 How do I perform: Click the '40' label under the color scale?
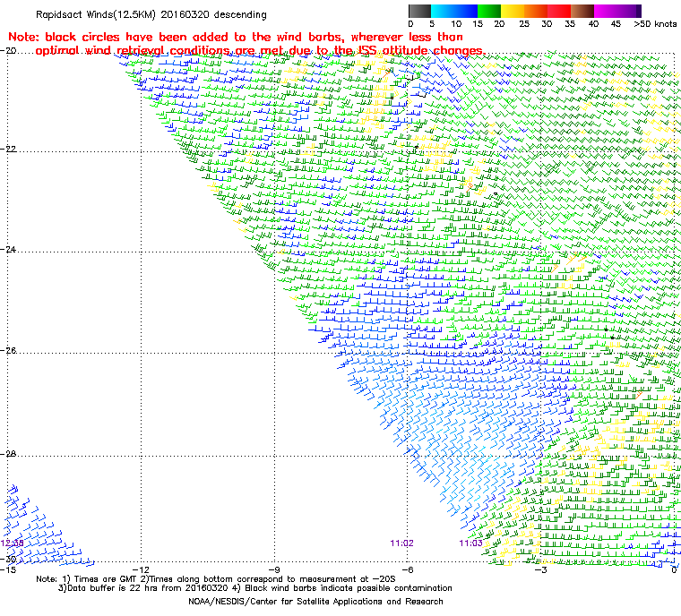pos(593,24)
